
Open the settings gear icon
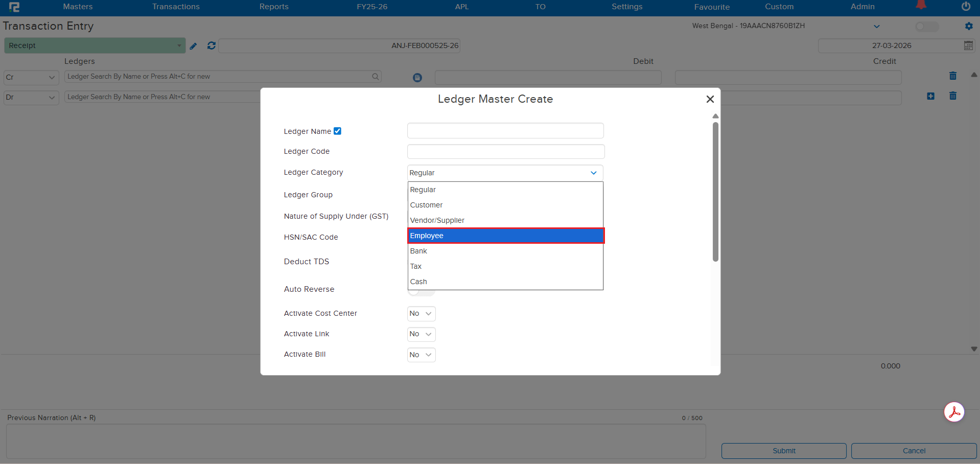coord(969,27)
